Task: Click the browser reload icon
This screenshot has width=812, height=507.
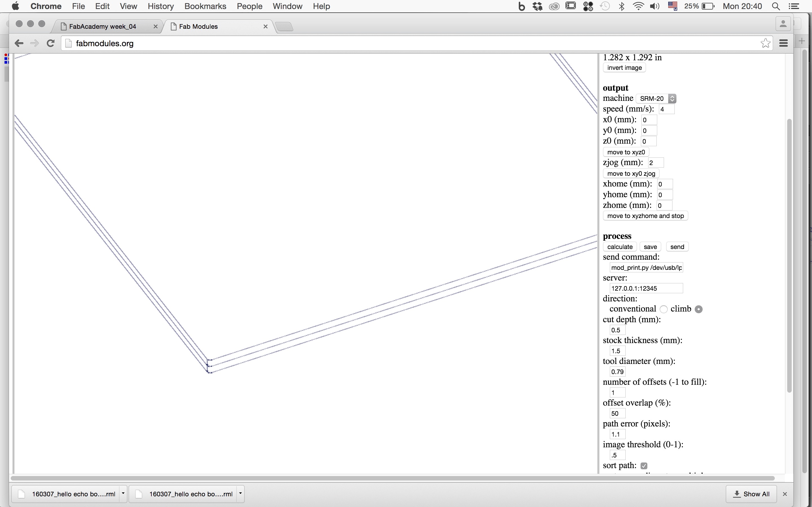Action: click(51, 43)
